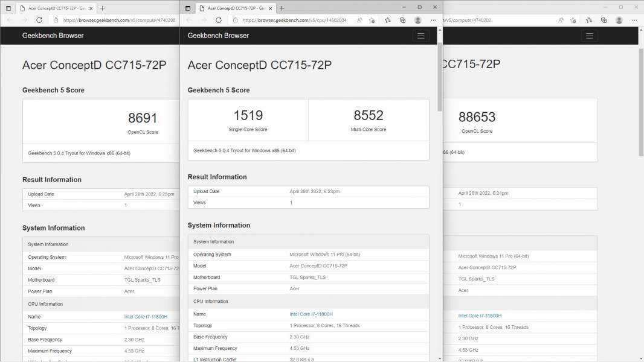Close the tab in the middle window

coord(271,8)
